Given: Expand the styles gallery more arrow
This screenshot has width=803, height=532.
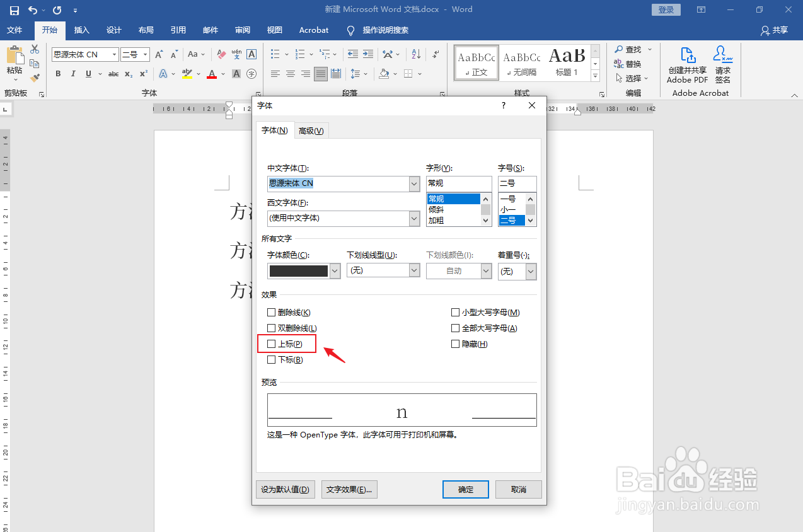Looking at the screenshot, I should tap(595, 76).
